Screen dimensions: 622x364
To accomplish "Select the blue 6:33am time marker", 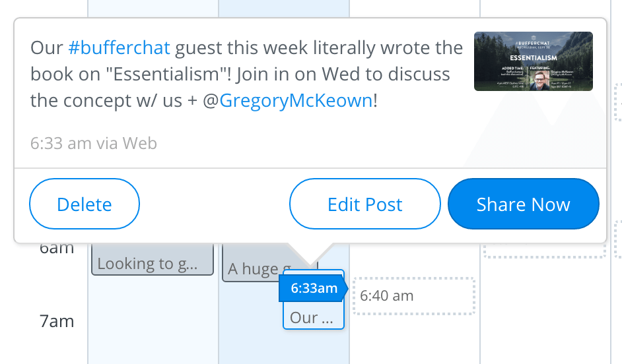I will pyautogui.click(x=314, y=288).
